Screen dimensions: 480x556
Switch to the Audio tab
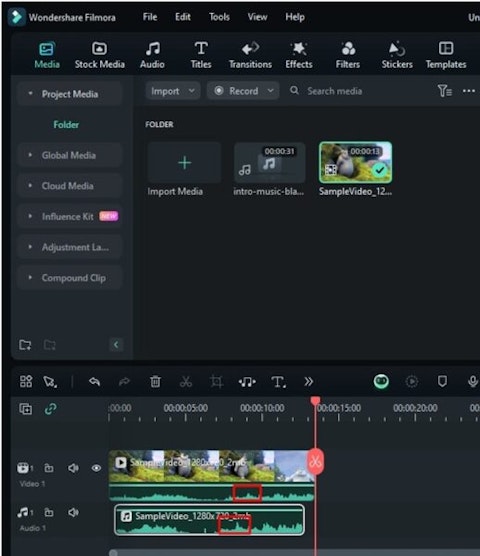coord(152,55)
